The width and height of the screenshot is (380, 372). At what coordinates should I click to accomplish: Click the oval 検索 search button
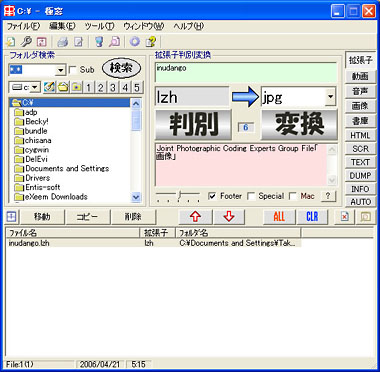click(121, 69)
